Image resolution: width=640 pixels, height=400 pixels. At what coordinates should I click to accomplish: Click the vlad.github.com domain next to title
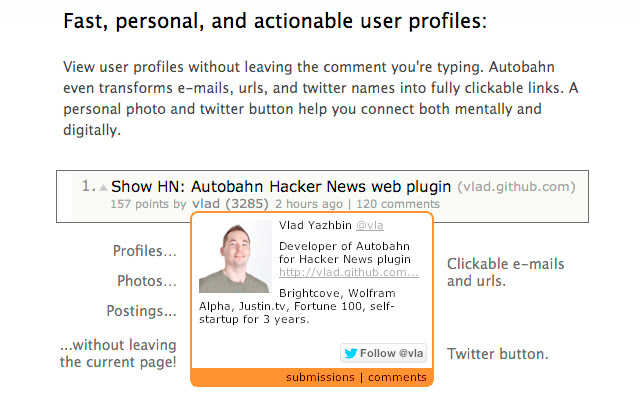pos(517,186)
